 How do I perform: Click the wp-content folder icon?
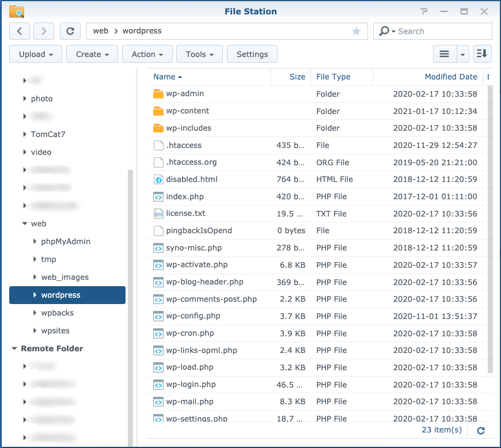158,111
